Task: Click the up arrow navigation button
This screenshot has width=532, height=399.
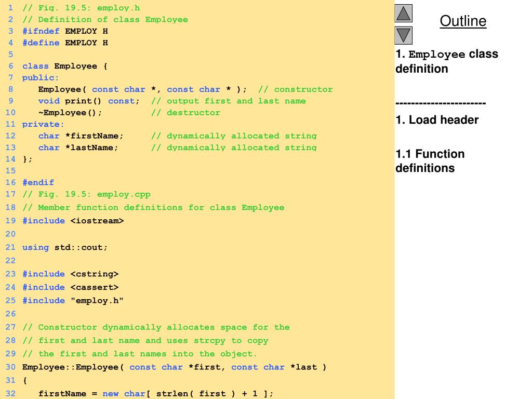Action: [x=403, y=13]
